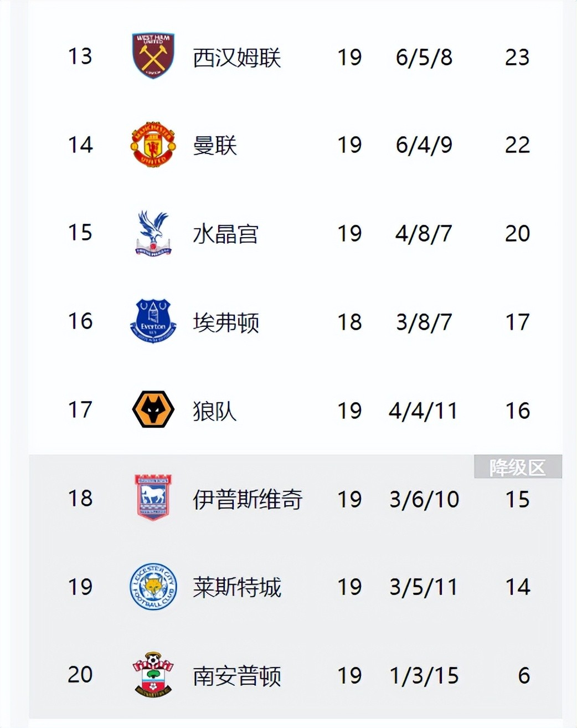Click Southampton's 1/3/15 record
The width and height of the screenshot is (577, 728).
[424, 676]
